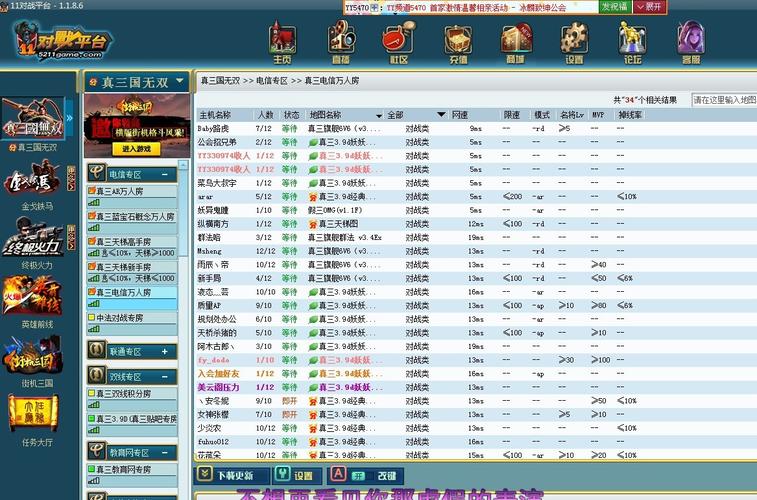
Task: Click the red A key-remap icon
Action: click(338, 474)
